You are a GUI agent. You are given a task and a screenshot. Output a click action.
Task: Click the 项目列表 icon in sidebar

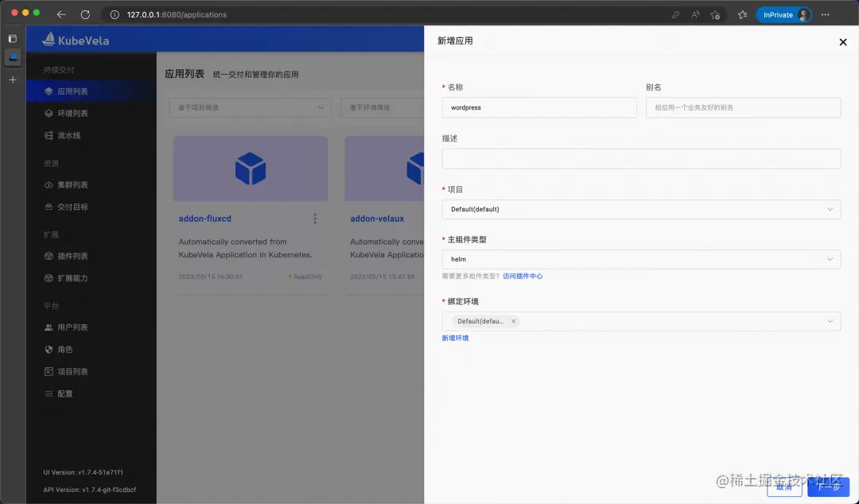coord(49,371)
